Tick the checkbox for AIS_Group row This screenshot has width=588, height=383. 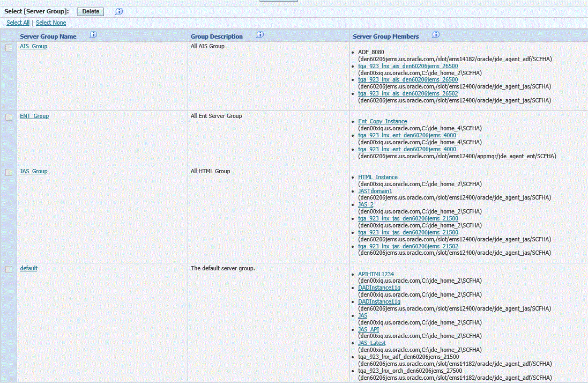point(9,48)
